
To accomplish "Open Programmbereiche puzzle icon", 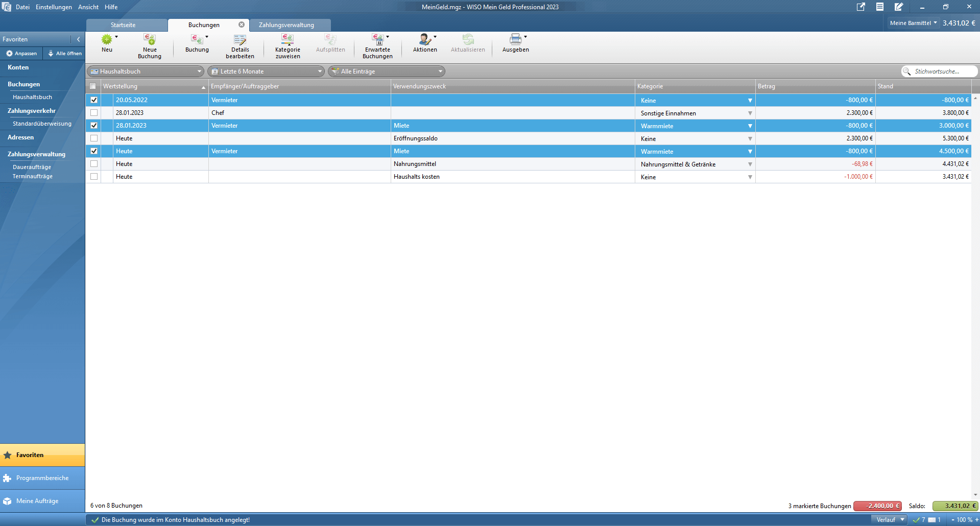I will (7, 478).
